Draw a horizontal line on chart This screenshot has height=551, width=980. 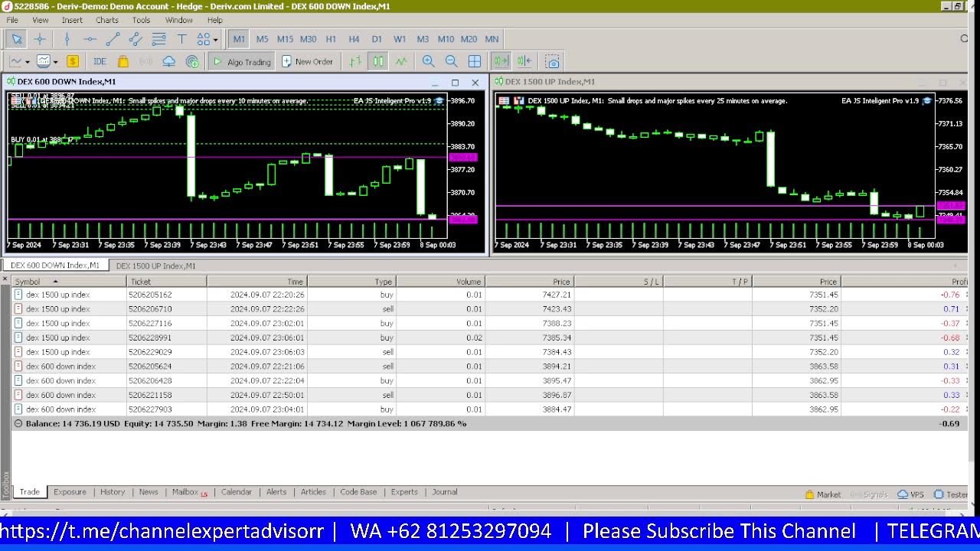pyautogui.click(x=90, y=39)
